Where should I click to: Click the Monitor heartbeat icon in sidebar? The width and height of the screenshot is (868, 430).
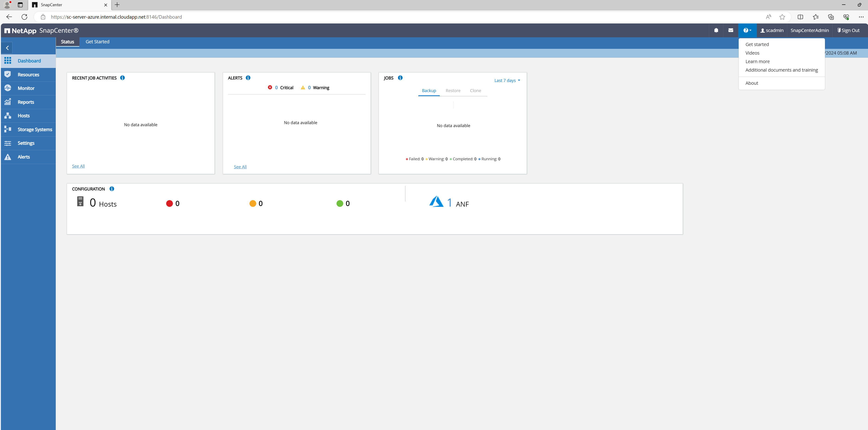click(x=8, y=88)
